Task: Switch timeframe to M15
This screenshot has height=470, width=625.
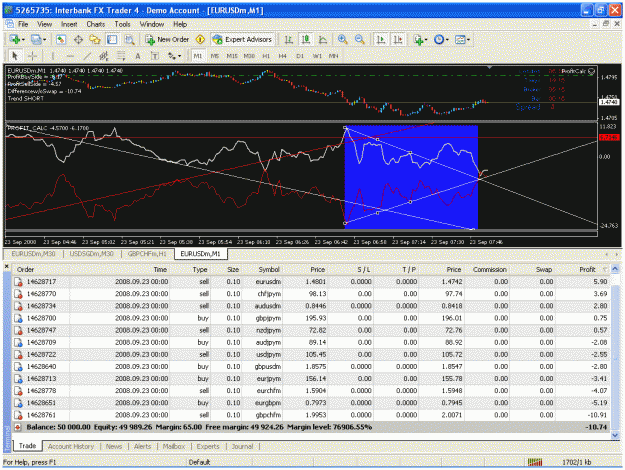Action: (232, 56)
